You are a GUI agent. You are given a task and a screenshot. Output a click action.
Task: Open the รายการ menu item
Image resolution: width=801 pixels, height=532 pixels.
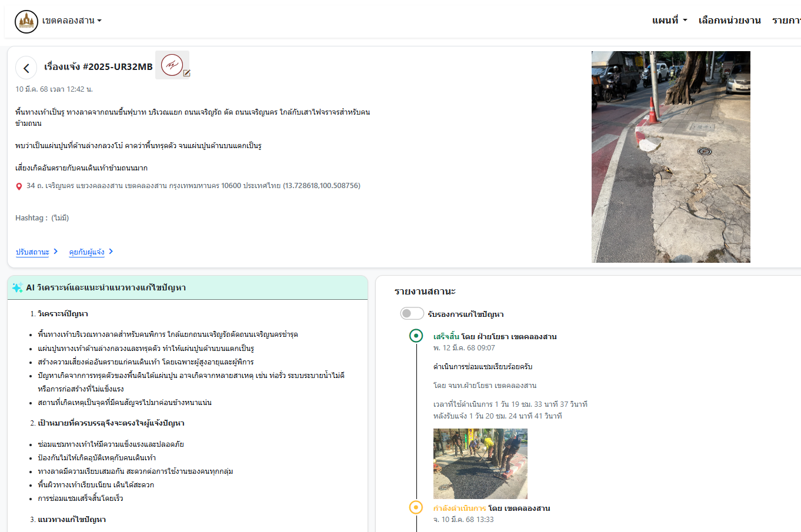(x=787, y=21)
